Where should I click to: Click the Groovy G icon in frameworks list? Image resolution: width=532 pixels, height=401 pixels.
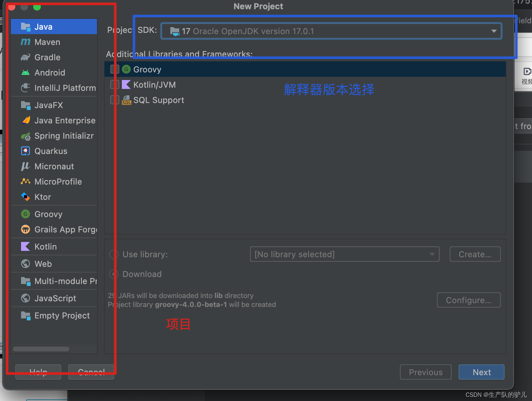[126, 69]
